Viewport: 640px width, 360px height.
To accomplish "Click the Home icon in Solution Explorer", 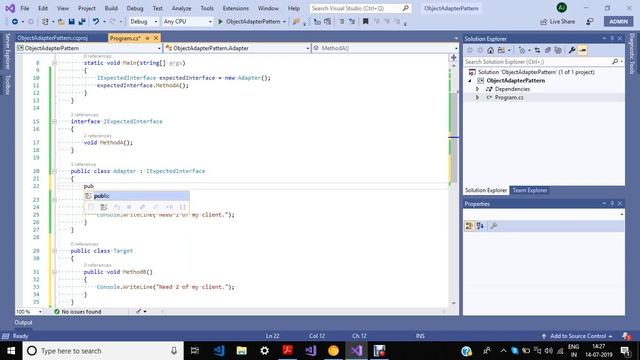I will (490, 50).
